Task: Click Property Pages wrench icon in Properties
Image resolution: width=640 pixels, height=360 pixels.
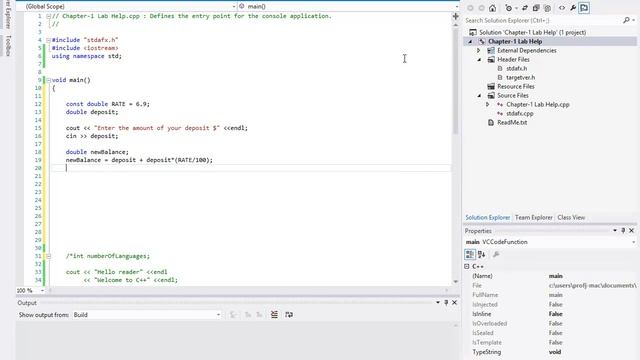Action: pos(496,255)
